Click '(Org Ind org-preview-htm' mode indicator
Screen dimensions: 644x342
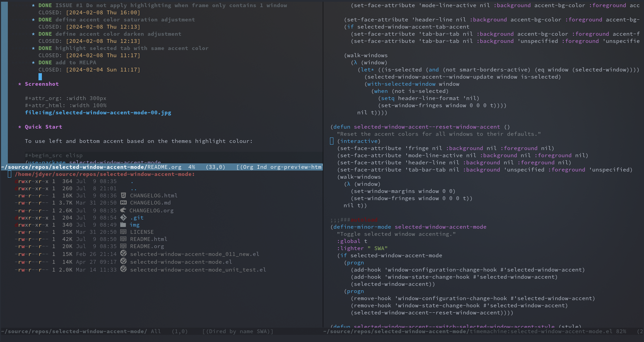[x=280, y=167]
